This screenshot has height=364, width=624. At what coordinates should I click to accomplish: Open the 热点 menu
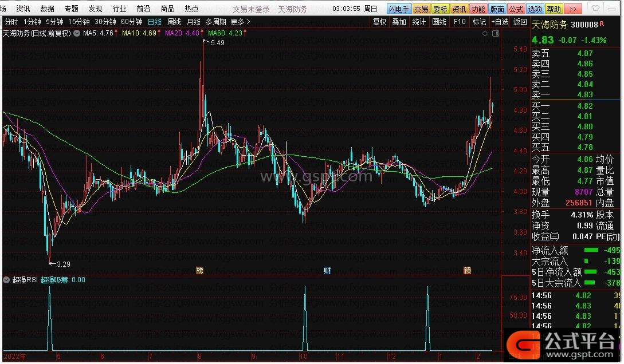191,9
